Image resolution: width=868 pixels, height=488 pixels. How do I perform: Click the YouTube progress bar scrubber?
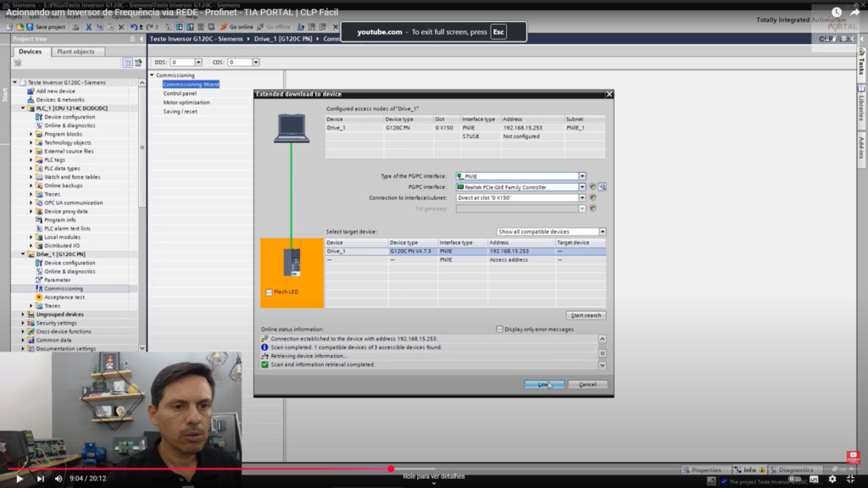point(391,469)
